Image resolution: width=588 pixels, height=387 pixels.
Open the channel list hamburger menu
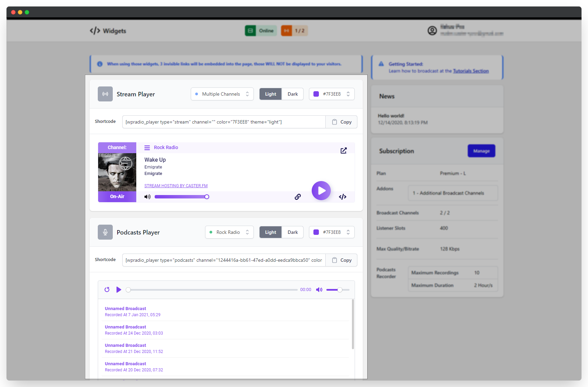click(x=147, y=148)
